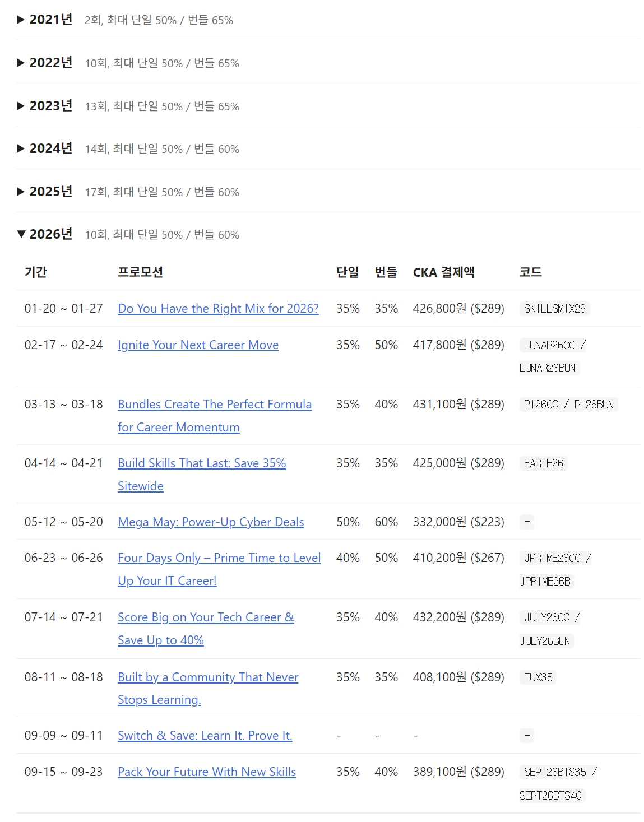Viewport: 644px width, 822px height.
Task: Follow the "Bundles Create The Perfect Formula" link
Action: (x=215, y=404)
